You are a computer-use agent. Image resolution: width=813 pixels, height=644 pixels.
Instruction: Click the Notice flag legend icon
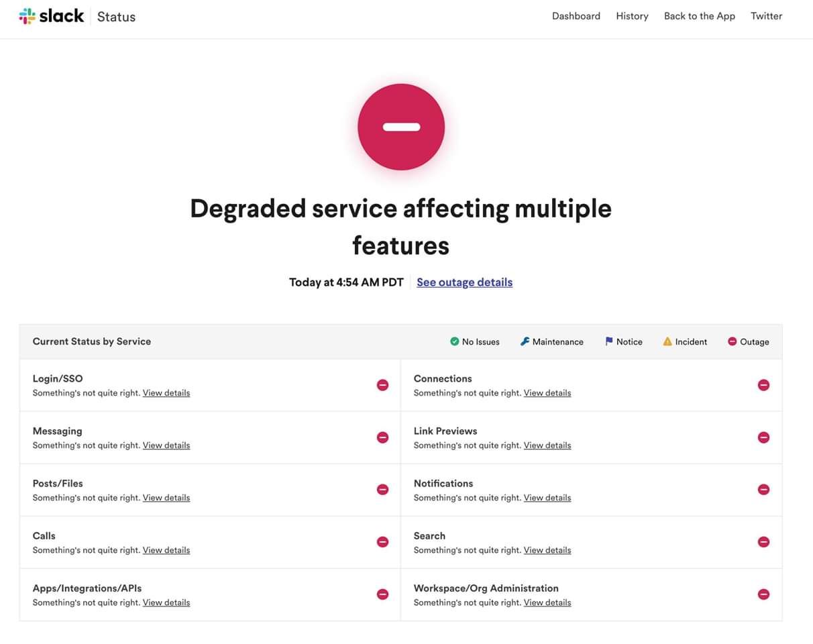pyautogui.click(x=608, y=341)
